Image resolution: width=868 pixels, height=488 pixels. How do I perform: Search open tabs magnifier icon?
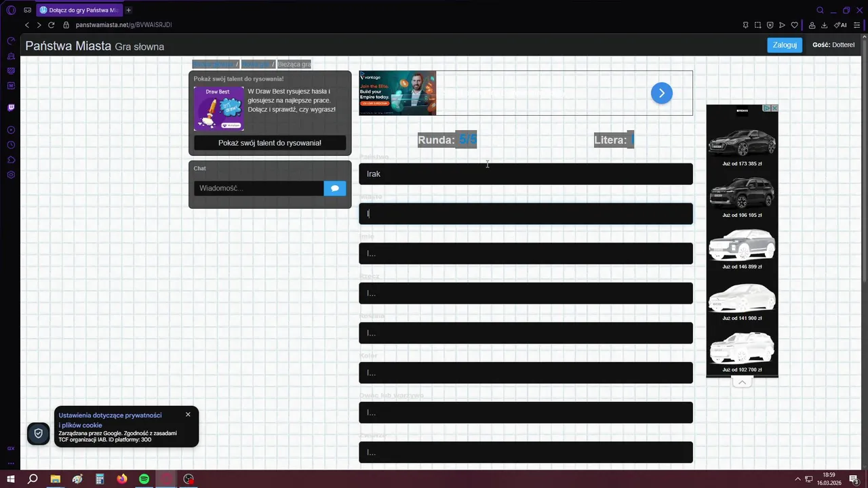click(820, 10)
